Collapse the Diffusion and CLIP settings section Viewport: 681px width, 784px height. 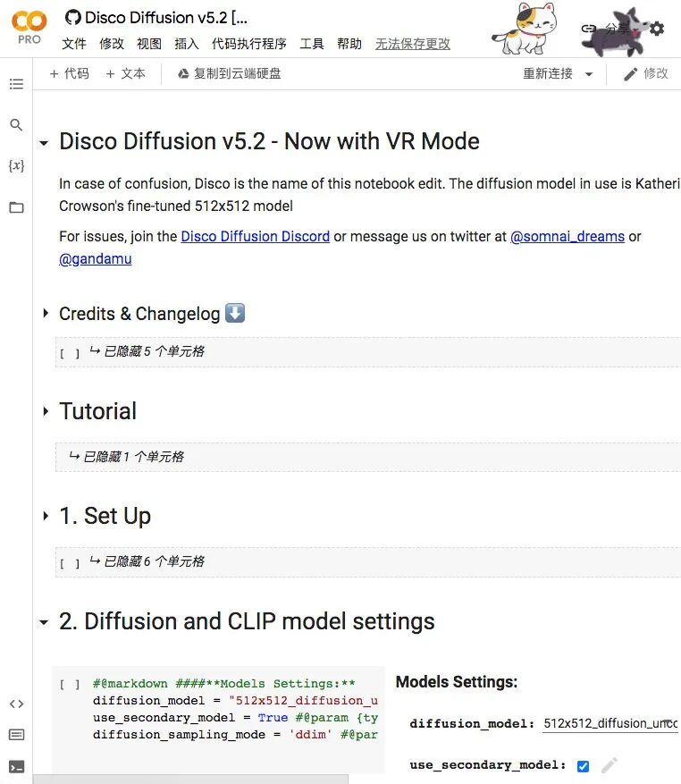point(44,622)
